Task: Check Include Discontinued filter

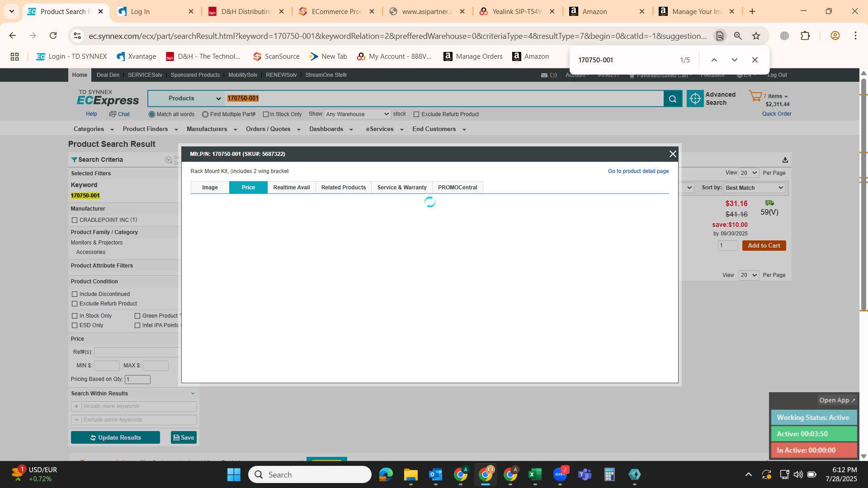Action: tap(75, 294)
